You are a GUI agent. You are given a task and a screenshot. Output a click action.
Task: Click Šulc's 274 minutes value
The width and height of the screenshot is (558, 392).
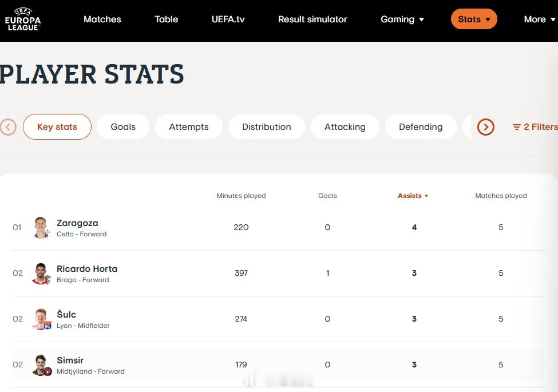click(241, 319)
